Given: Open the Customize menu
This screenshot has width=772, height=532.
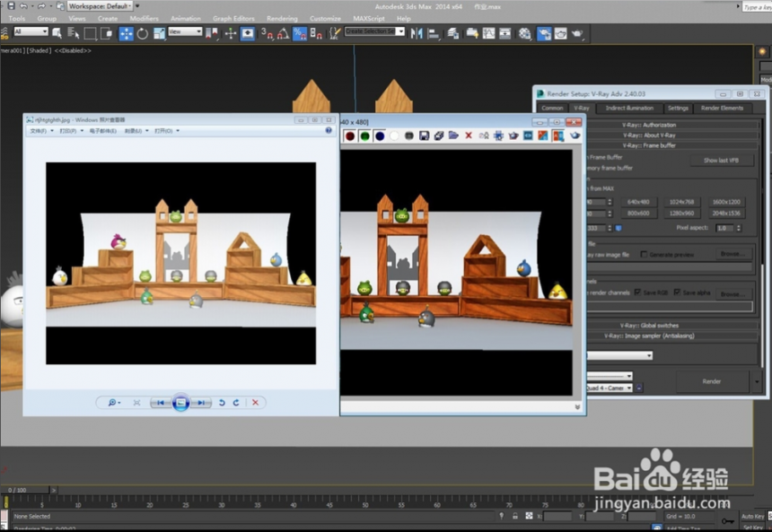Looking at the screenshot, I should click(325, 19).
